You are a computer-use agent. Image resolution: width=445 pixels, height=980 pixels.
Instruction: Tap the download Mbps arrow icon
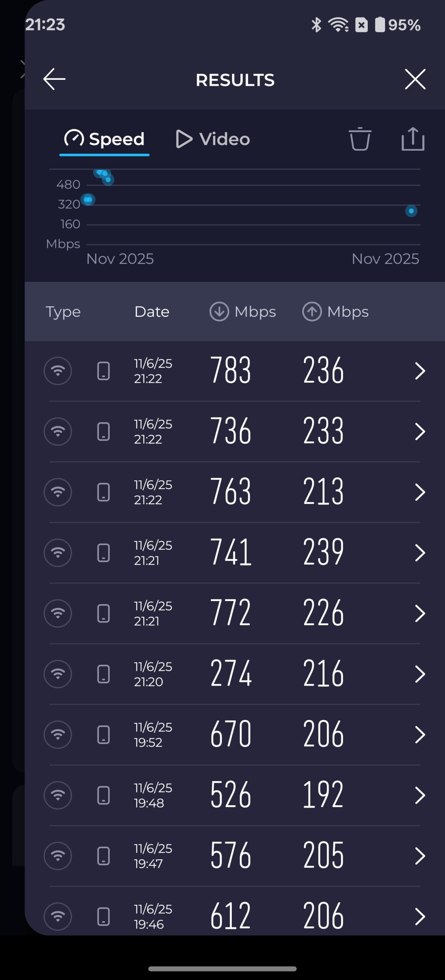[x=219, y=311]
